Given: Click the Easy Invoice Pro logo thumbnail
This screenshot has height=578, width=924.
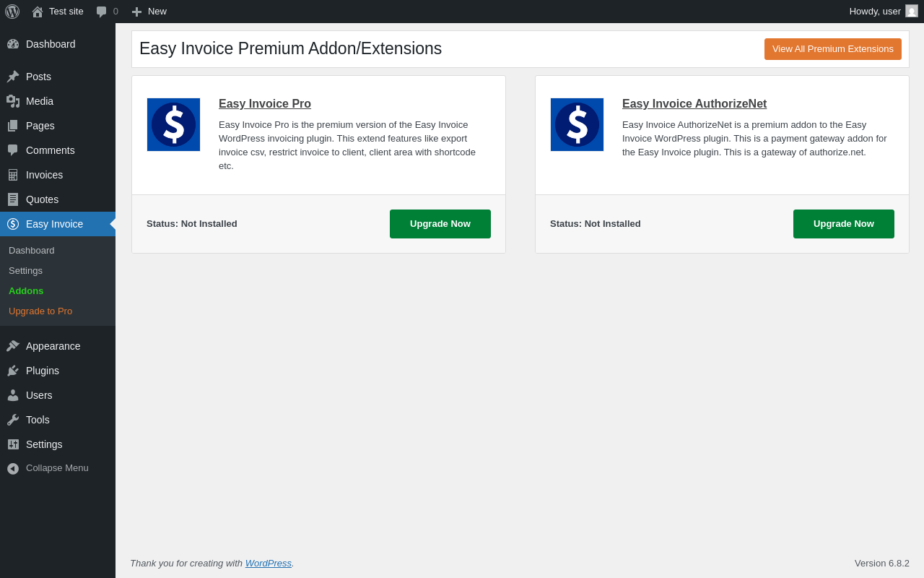Looking at the screenshot, I should pos(173,124).
